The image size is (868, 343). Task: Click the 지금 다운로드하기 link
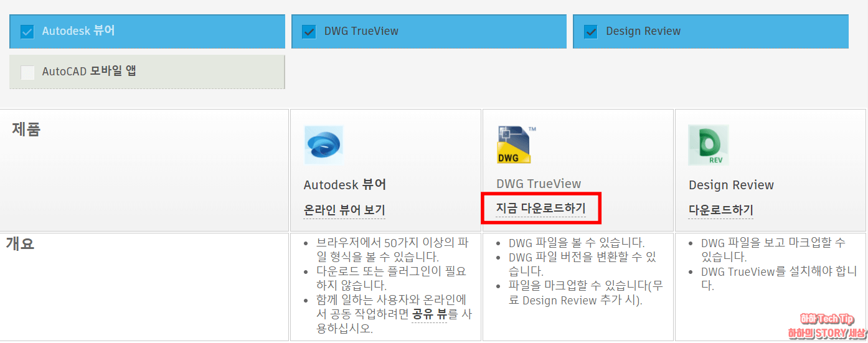[x=540, y=208]
